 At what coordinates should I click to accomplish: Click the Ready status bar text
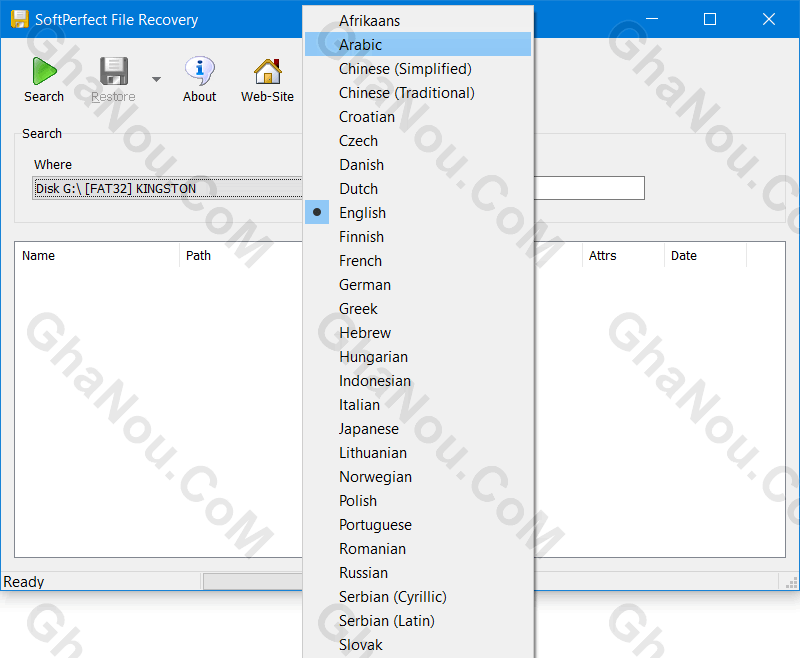(x=23, y=581)
